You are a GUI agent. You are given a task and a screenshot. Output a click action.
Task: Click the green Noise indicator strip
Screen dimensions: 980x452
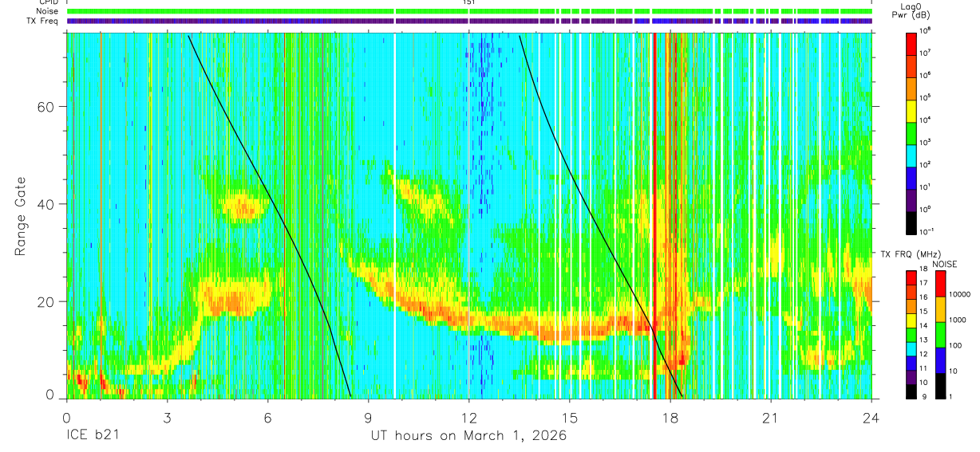[469, 12]
